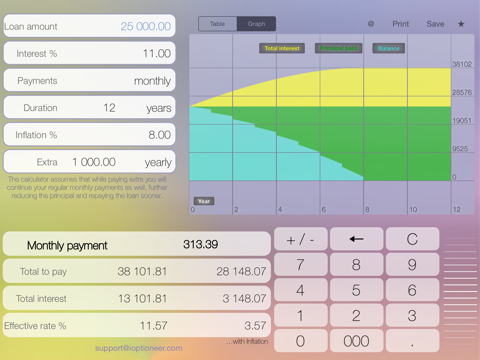This screenshot has width=480, height=360.
Task: Open the support@ioptioneer.com email link
Action: 139,348
